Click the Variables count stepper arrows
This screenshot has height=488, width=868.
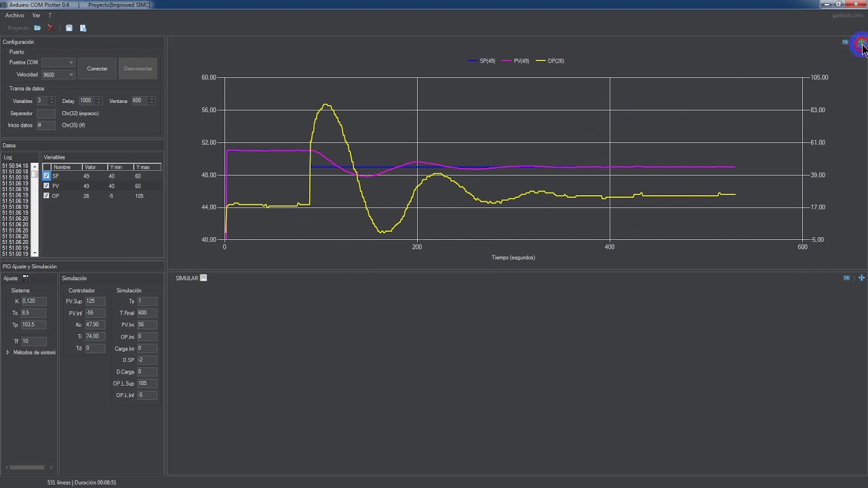[x=52, y=101]
